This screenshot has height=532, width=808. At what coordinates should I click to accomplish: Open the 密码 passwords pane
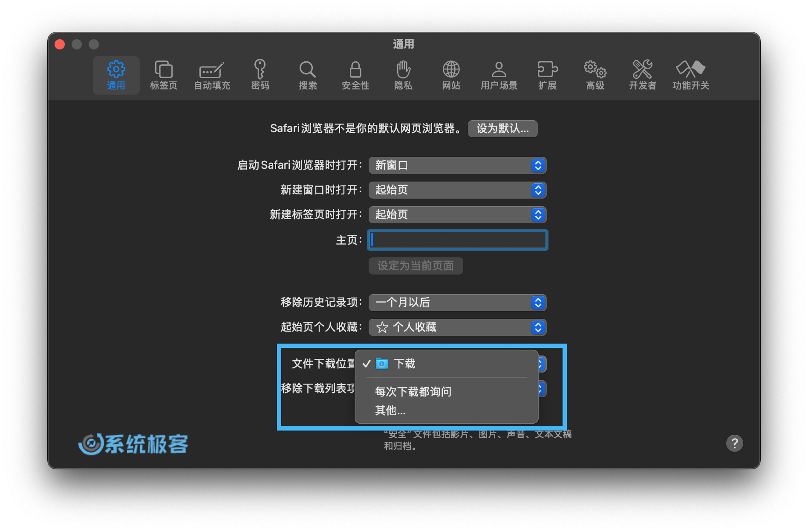tap(260, 75)
